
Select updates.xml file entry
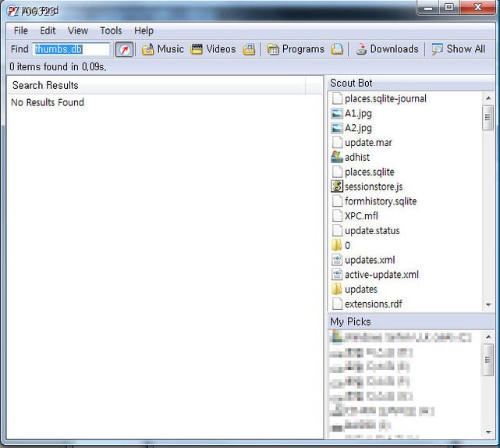coord(371,260)
